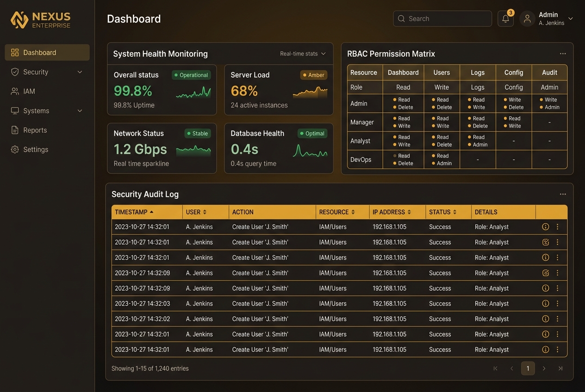
Task: Open the Real-time stats dropdown
Action: [x=303, y=54]
